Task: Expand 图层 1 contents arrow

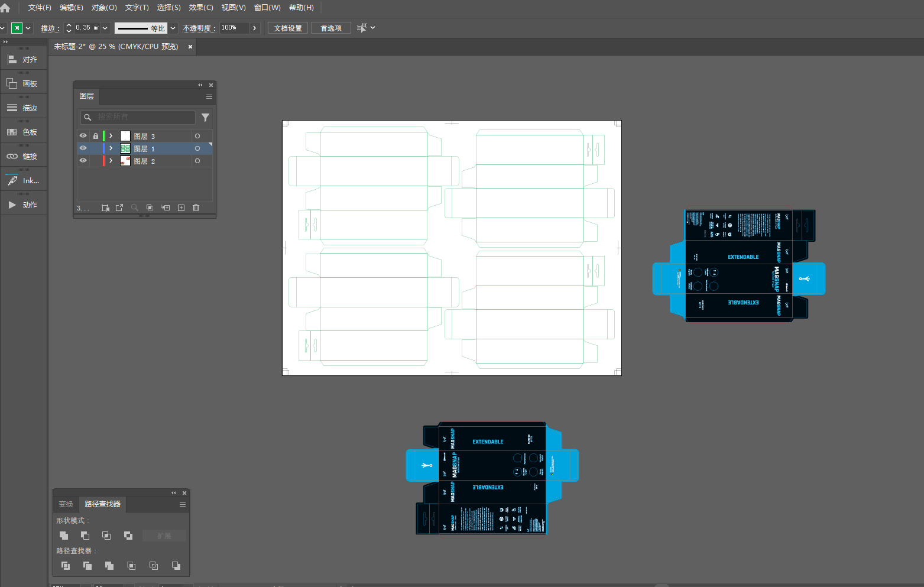Action: (111, 148)
